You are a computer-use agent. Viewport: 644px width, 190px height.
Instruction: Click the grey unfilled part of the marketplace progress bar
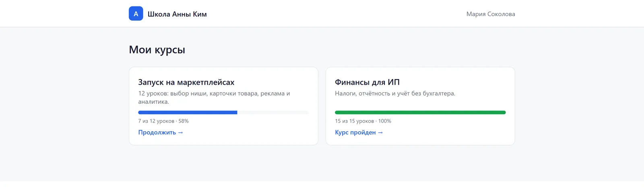click(273, 113)
